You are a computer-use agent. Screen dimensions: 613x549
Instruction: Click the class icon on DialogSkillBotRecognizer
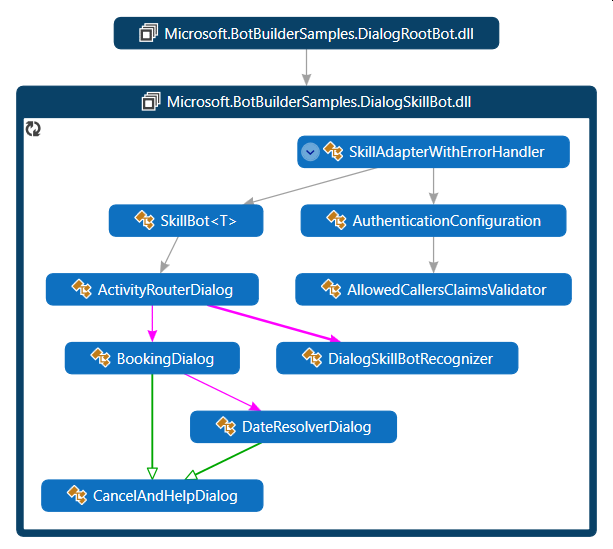pos(312,358)
